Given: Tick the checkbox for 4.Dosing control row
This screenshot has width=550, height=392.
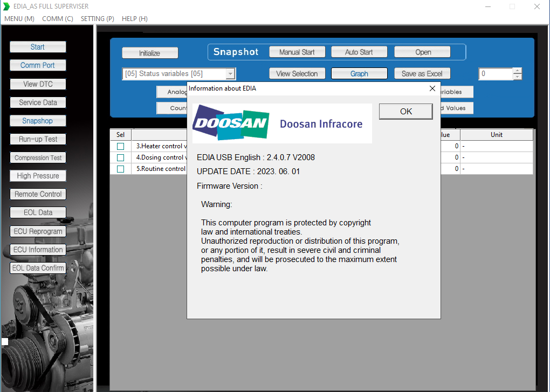Looking at the screenshot, I should (120, 158).
